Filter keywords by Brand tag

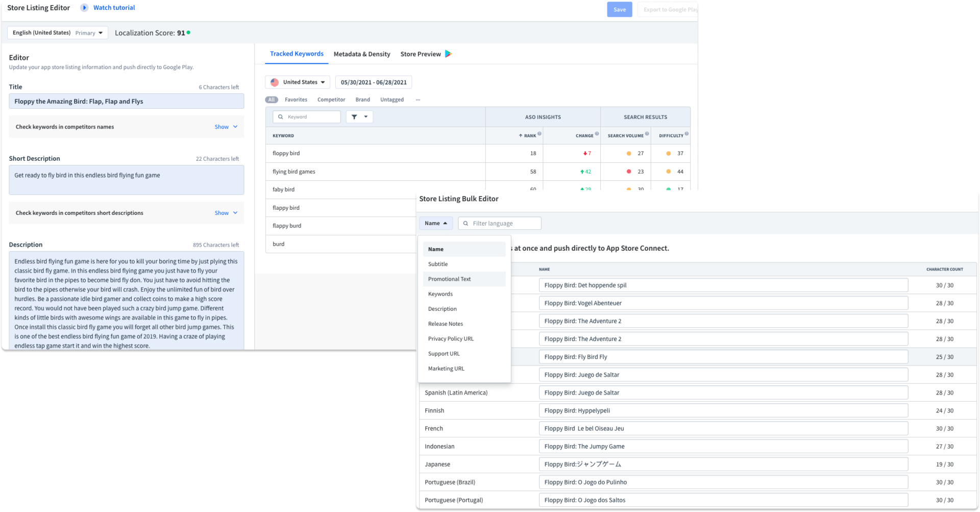pos(363,100)
